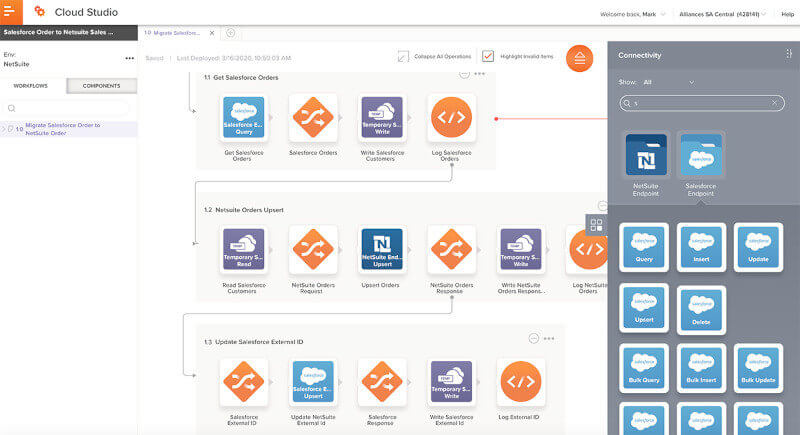Screen dimensions: 800x435
Task: Open the Alliances SA Central organization dropdown
Action: pyautogui.click(x=720, y=13)
